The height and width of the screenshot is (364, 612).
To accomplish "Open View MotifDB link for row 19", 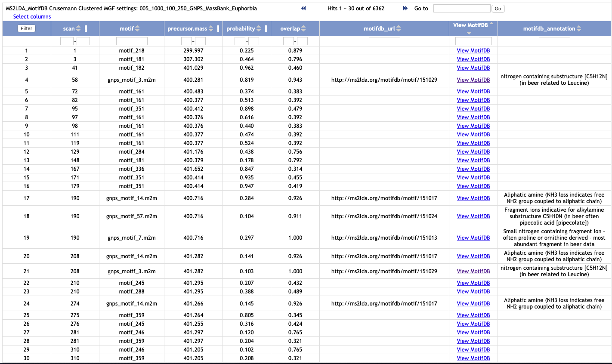I will pyautogui.click(x=473, y=238).
